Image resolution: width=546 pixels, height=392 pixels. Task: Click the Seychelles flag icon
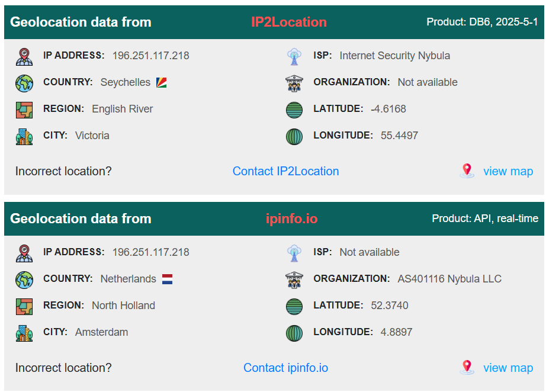[161, 82]
